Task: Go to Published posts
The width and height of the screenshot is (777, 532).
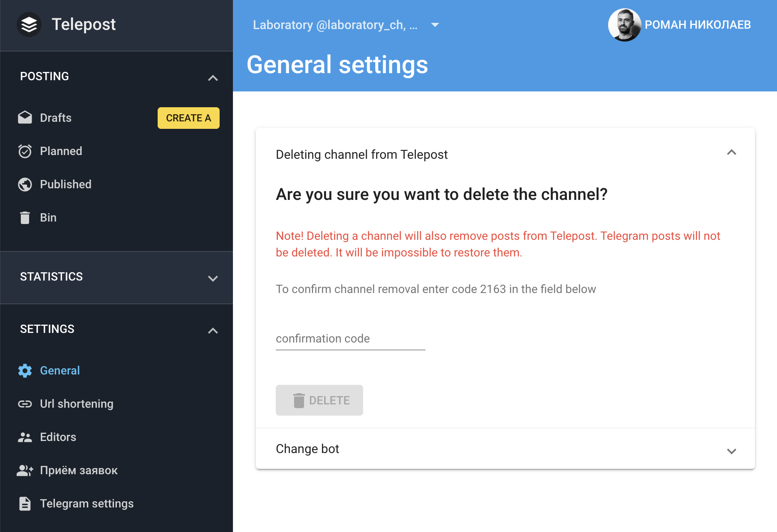Action: pos(66,184)
